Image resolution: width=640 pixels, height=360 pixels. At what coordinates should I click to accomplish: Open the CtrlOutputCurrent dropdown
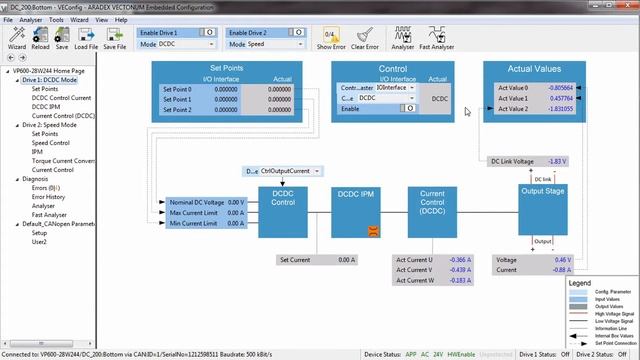[290, 171]
